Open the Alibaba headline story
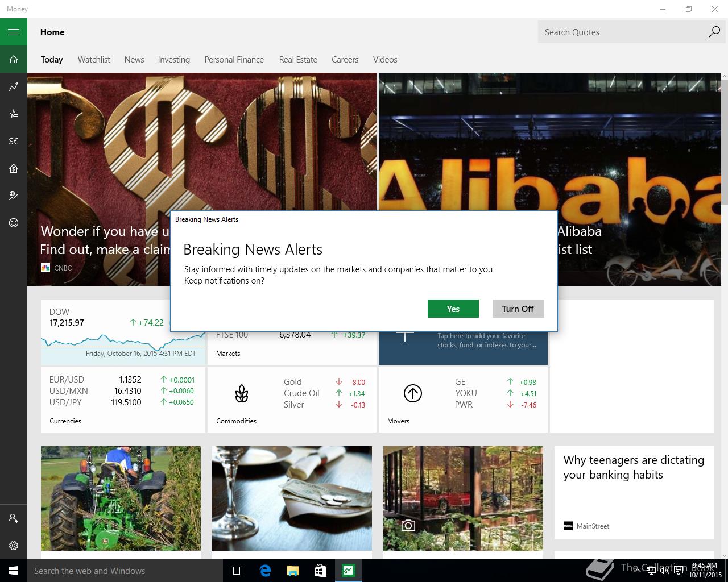The height and width of the screenshot is (582, 728). coord(550,142)
